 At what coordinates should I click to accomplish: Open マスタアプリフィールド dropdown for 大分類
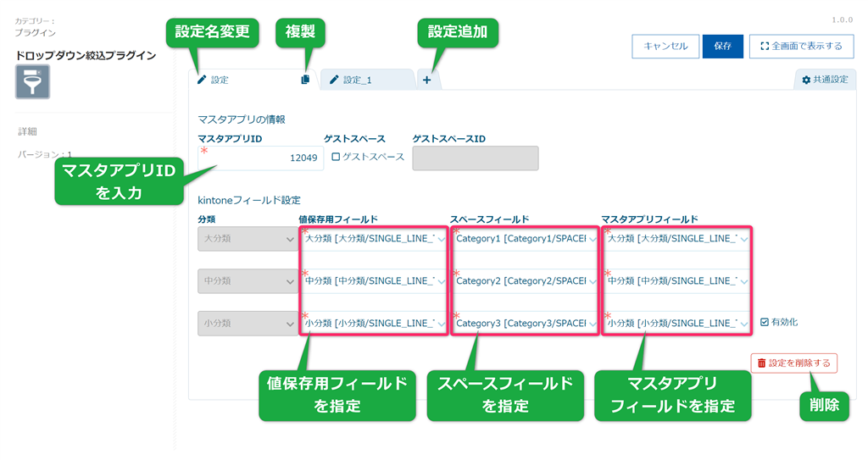pos(677,239)
